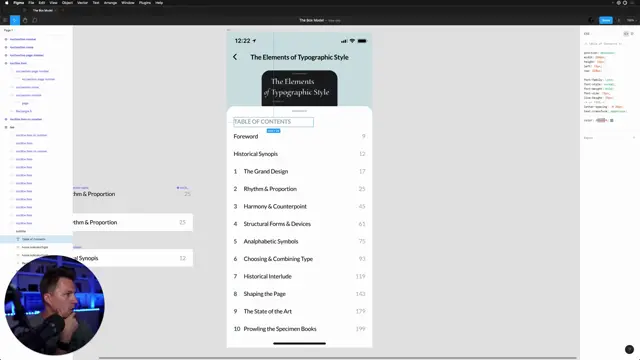Open the Arrange menu
The image size is (640, 360).
coord(110,3)
